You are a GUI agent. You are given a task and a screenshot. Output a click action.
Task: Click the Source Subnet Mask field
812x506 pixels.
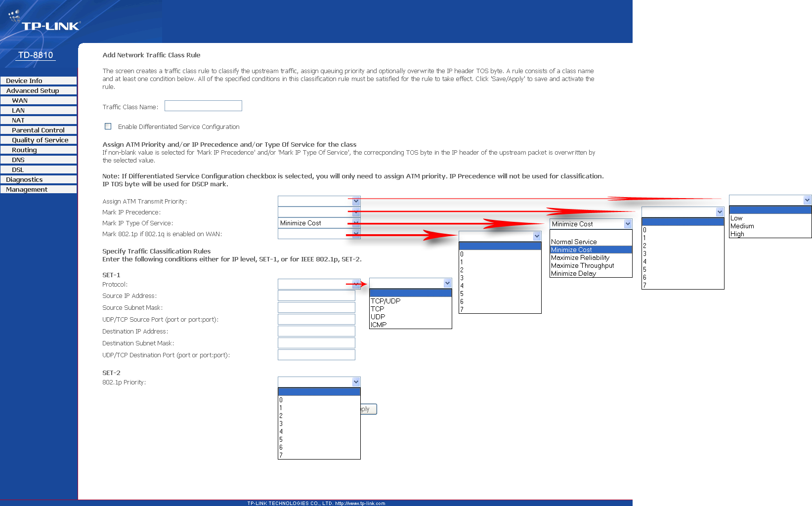click(x=316, y=307)
